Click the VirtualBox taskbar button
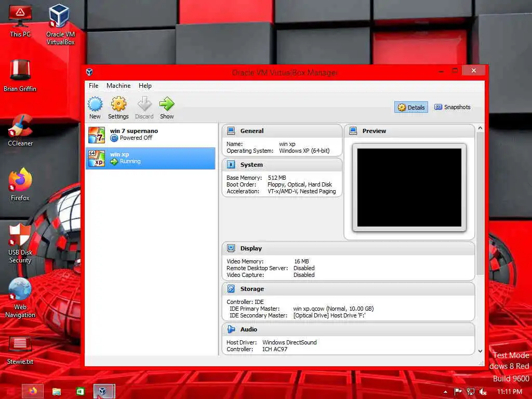The width and height of the screenshot is (532, 399). 104,391
